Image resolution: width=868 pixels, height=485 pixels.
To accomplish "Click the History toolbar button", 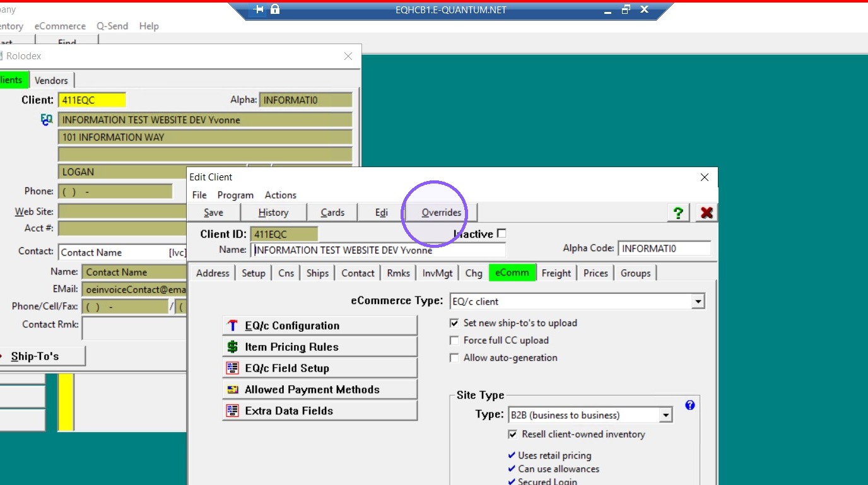I will (x=274, y=213).
